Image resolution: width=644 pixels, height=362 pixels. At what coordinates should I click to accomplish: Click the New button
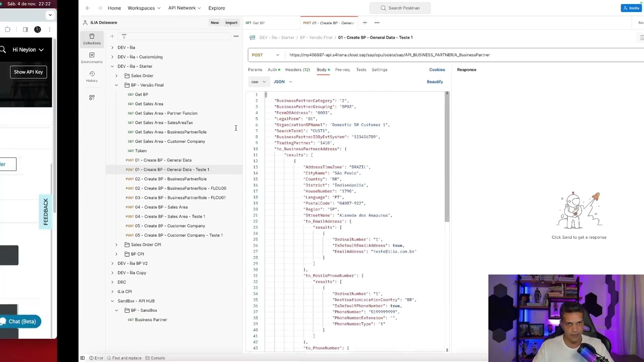(215, 23)
